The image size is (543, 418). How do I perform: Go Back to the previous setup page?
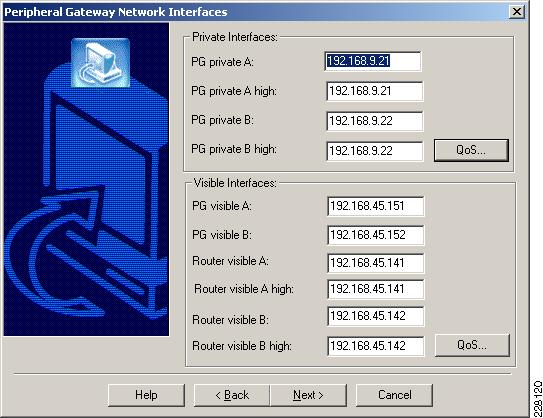click(232, 395)
